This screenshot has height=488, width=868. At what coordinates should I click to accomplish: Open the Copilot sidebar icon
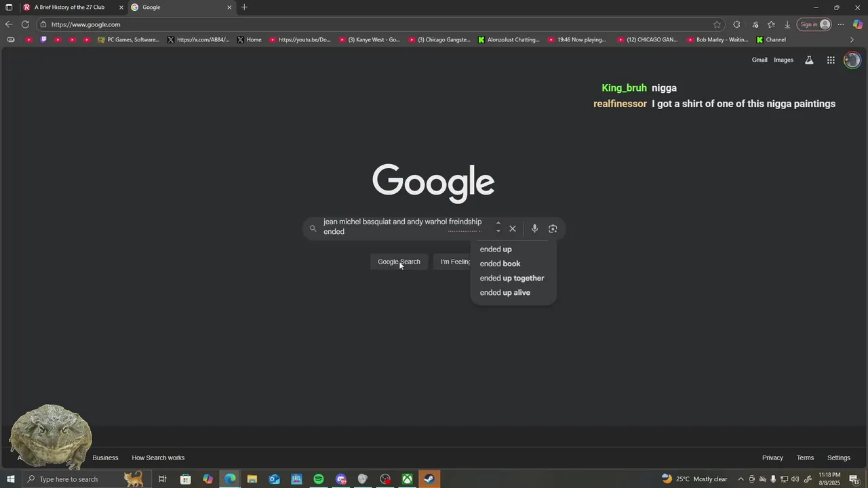(858, 24)
